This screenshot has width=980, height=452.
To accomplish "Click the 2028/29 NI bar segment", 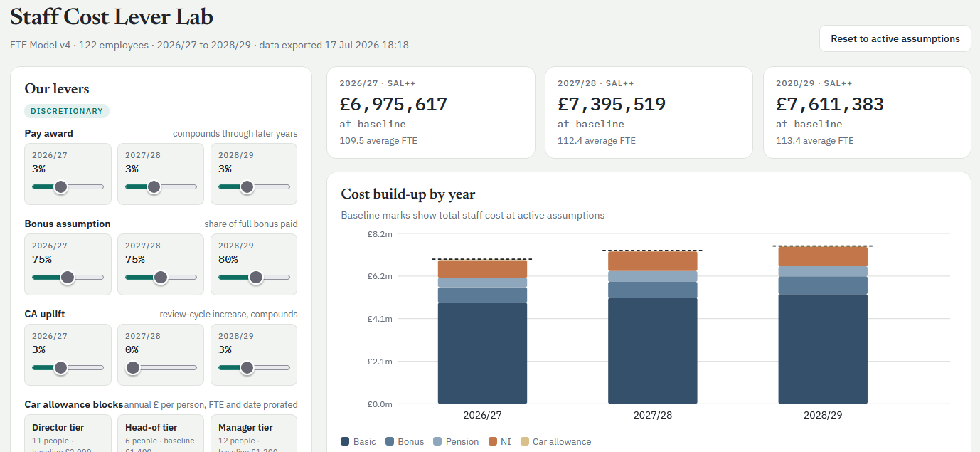I will [823, 256].
